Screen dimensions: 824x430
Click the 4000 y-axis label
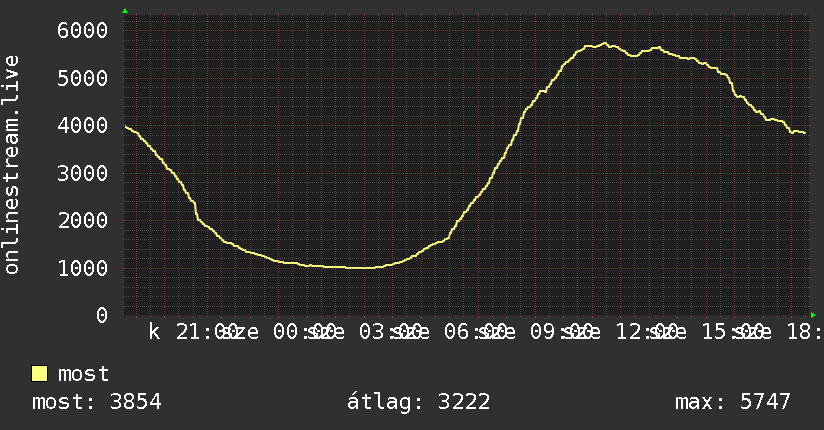click(83, 126)
